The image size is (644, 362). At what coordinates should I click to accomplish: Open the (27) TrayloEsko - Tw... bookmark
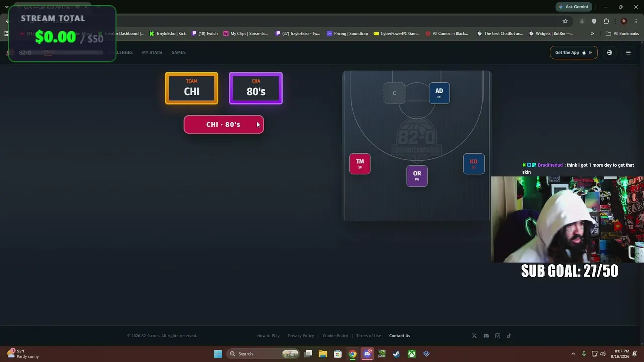pyautogui.click(x=298, y=34)
